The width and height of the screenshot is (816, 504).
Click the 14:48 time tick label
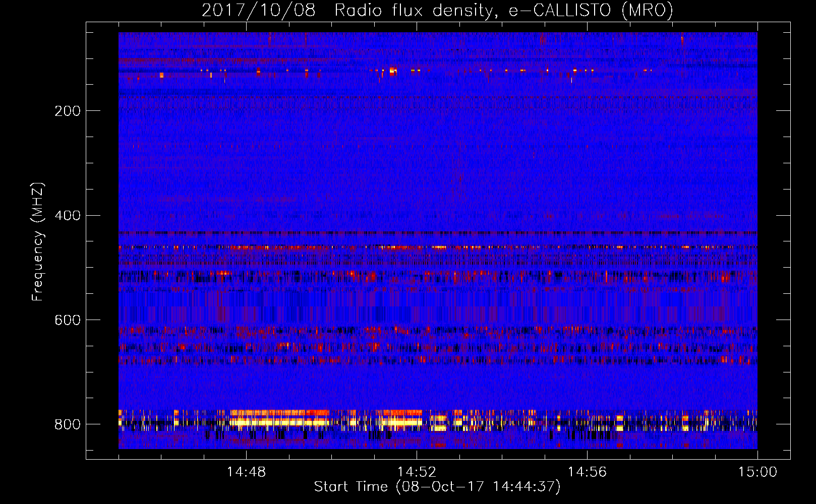(x=246, y=472)
